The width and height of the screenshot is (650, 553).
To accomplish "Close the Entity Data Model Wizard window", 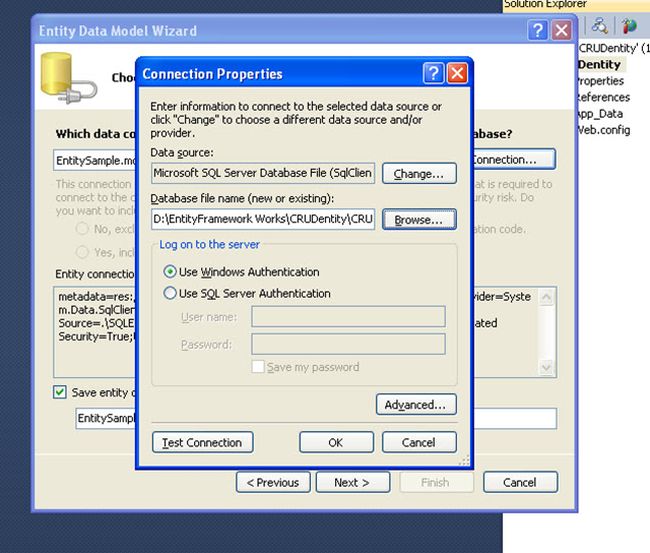I will click(x=562, y=30).
